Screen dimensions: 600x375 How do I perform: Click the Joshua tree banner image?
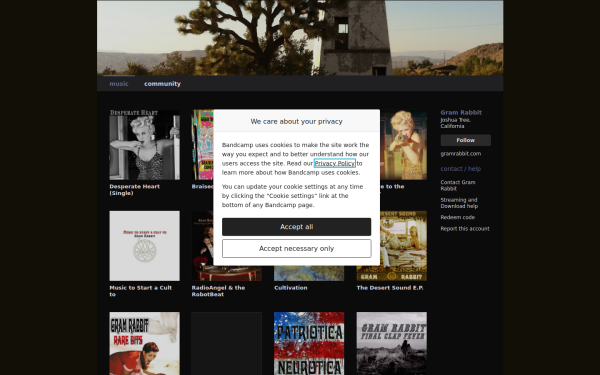[300, 38]
